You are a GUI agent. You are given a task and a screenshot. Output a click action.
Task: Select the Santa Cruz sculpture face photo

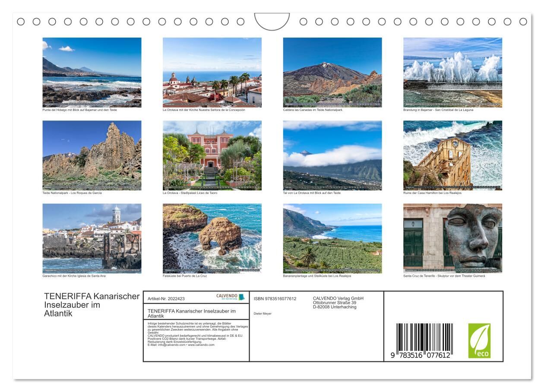point(452,238)
